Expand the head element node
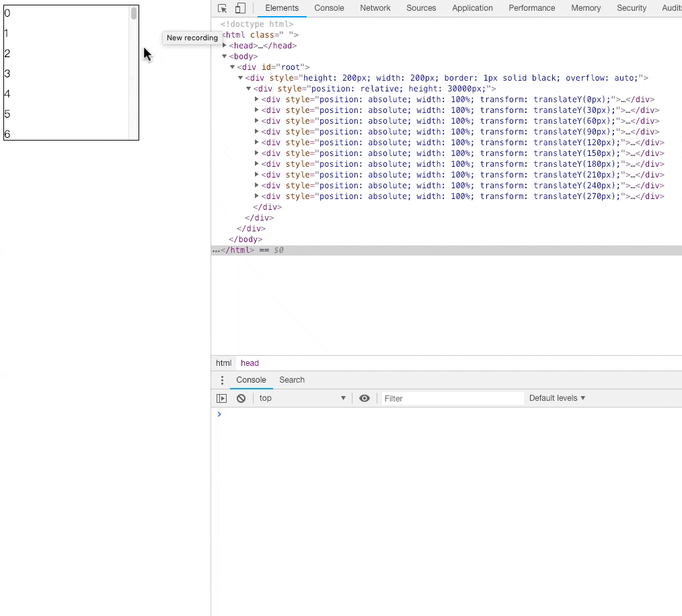Image resolution: width=682 pixels, height=616 pixels. click(x=225, y=46)
